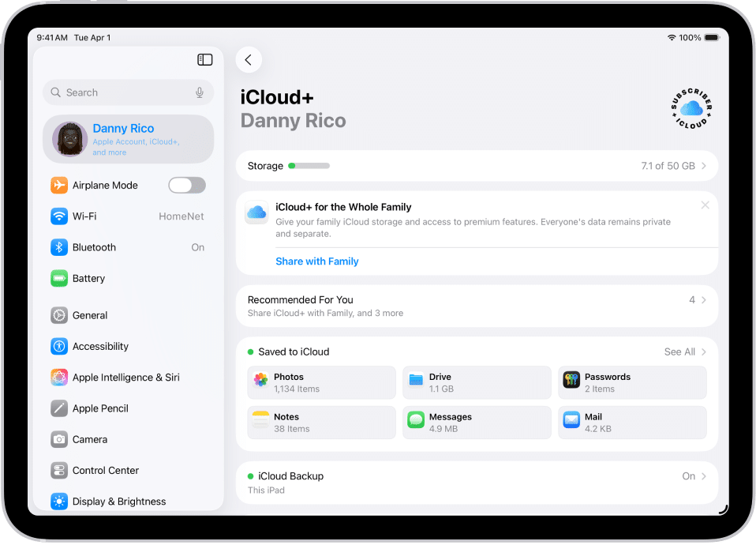Tap Share with Family link

(316, 261)
